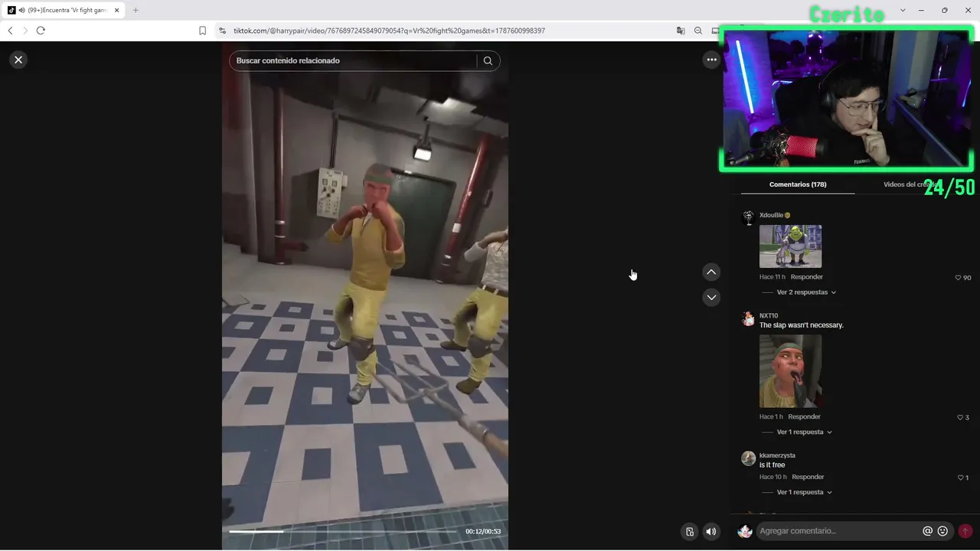Click the search magnifier icon in video search

(x=488, y=60)
